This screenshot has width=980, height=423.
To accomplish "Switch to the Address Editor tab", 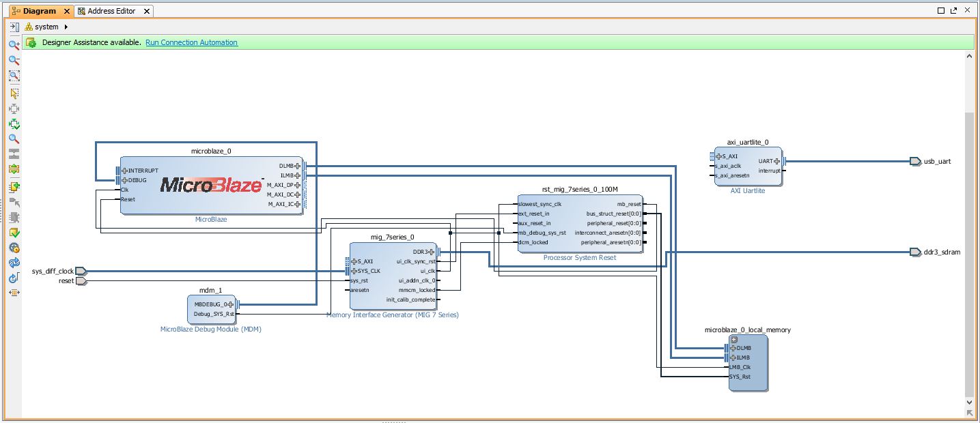I will click(111, 11).
